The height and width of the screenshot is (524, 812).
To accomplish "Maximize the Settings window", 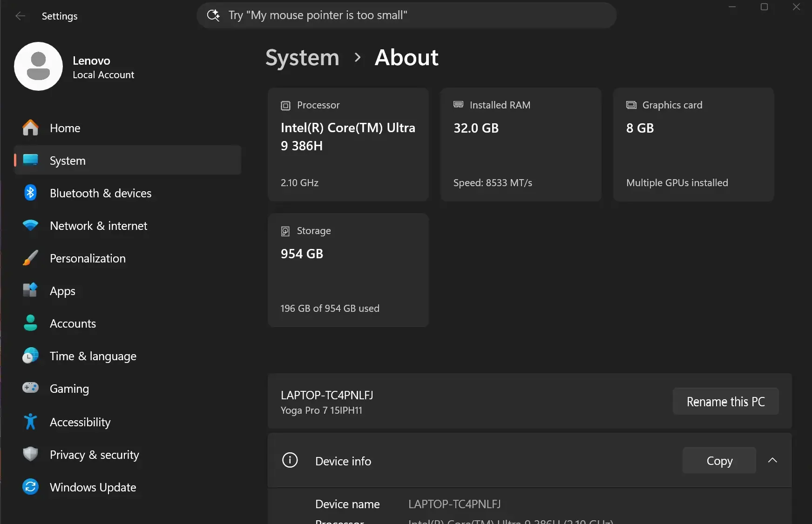I will [764, 7].
